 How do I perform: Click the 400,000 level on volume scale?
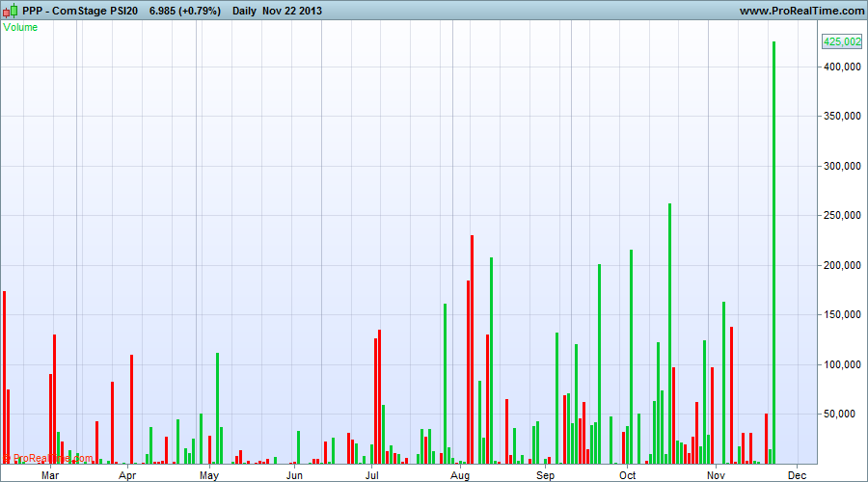(842, 67)
